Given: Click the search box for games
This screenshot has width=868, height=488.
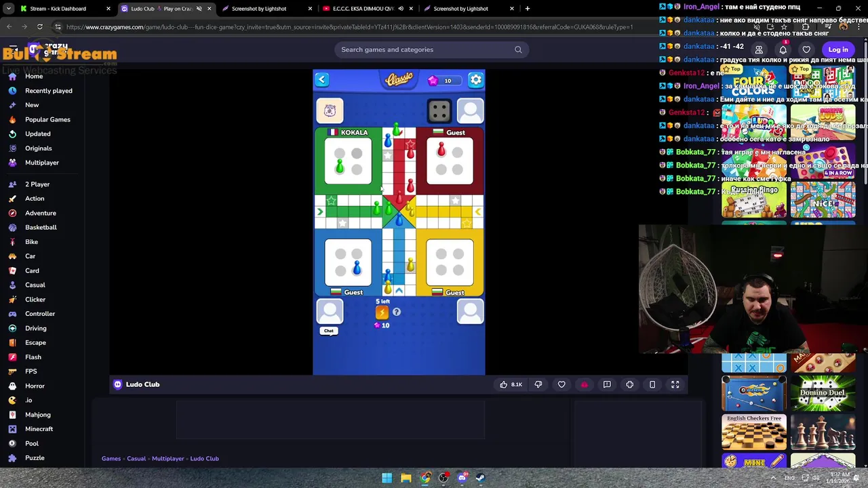Looking at the screenshot, I should point(431,49).
